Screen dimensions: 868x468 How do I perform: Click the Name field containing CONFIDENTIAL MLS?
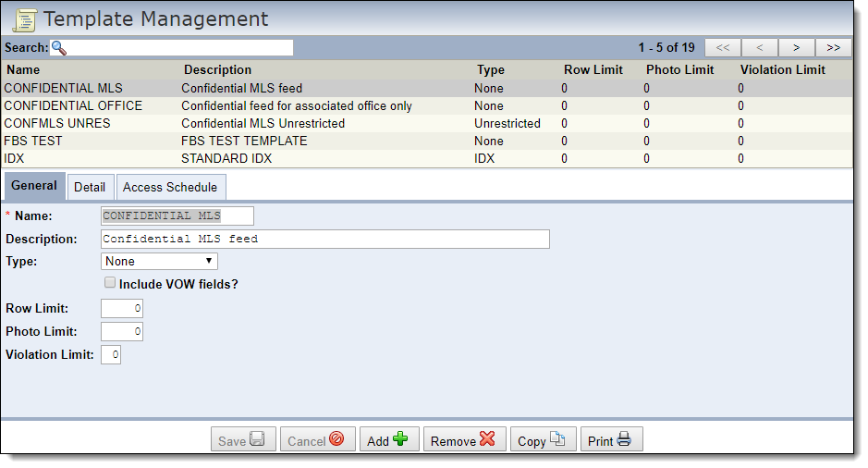click(177, 216)
